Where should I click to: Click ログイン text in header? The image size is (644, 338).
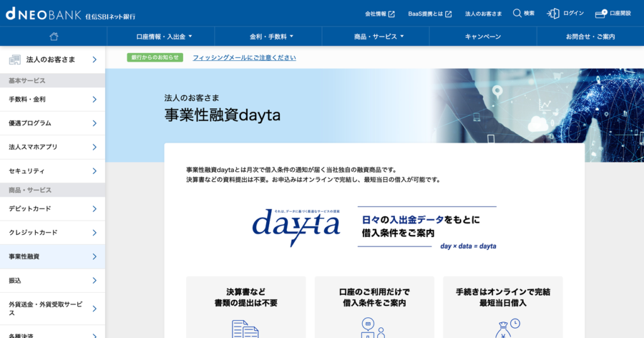574,13
